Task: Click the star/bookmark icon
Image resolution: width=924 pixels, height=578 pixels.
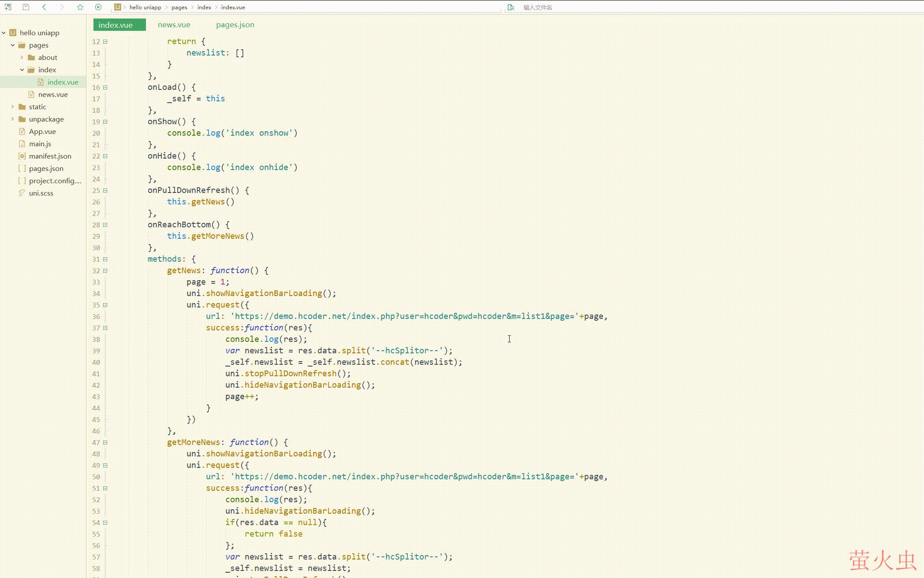Action: tap(80, 7)
